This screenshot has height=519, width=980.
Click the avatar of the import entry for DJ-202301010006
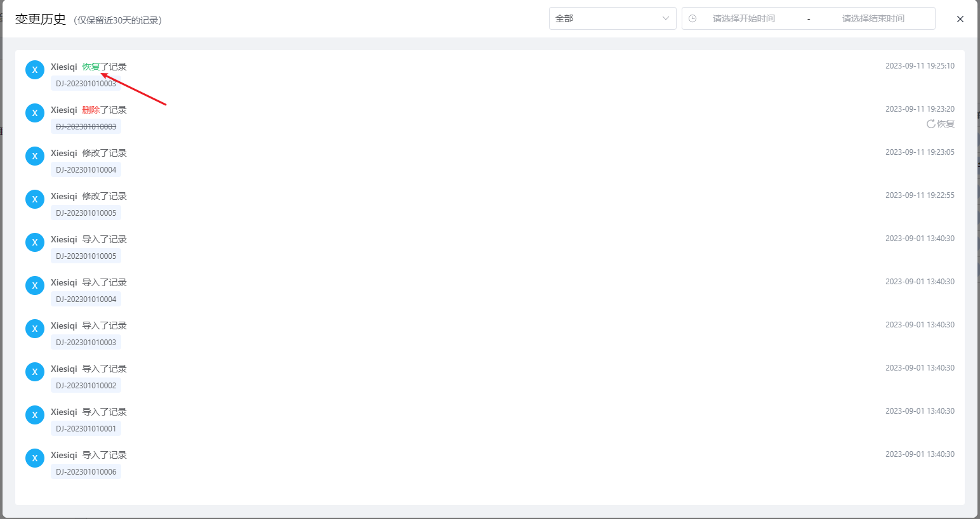35,458
